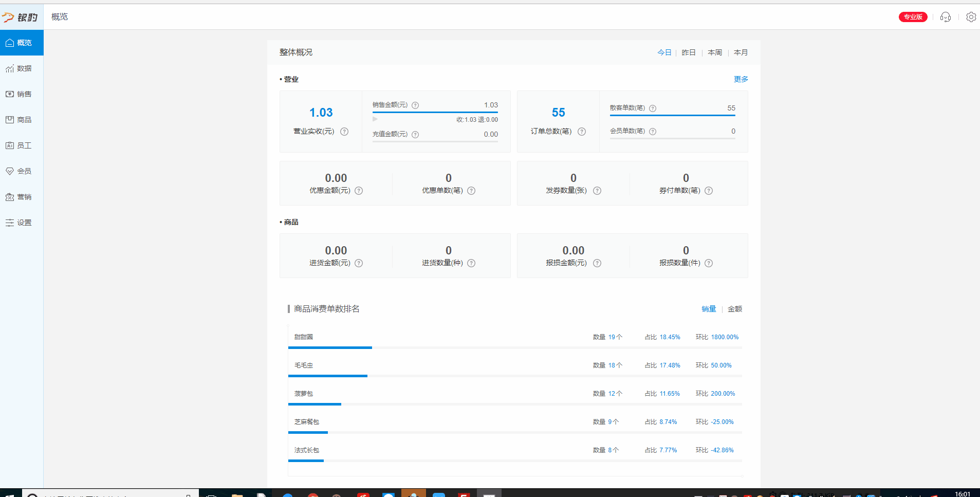This screenshot has height=497, width=980.
Task: Click the 1.03 营业实收 value
Action: pyautogui.click(x=321, y=113)
